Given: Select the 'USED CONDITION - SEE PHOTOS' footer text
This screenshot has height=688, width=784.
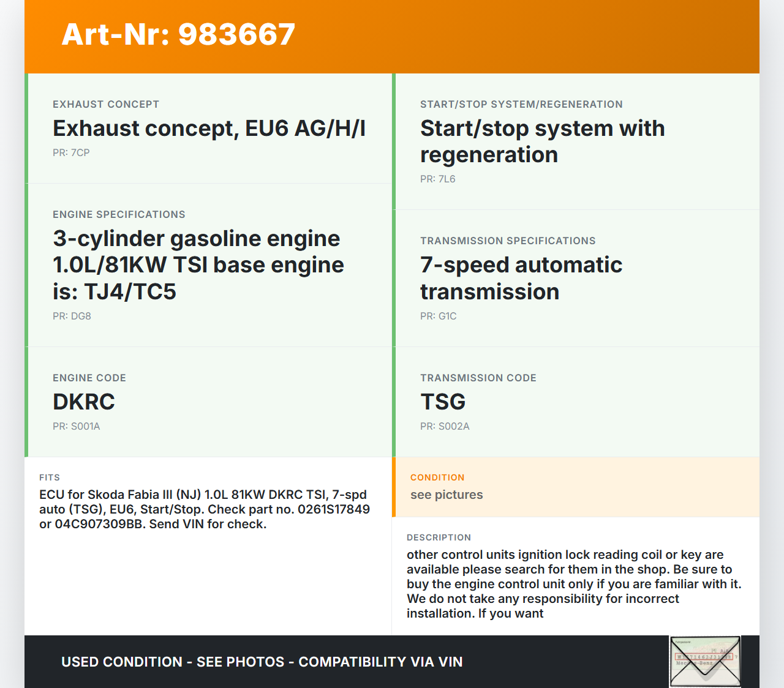Looking at the screenshot, I should pyautogui.click(x=262, y=662).
